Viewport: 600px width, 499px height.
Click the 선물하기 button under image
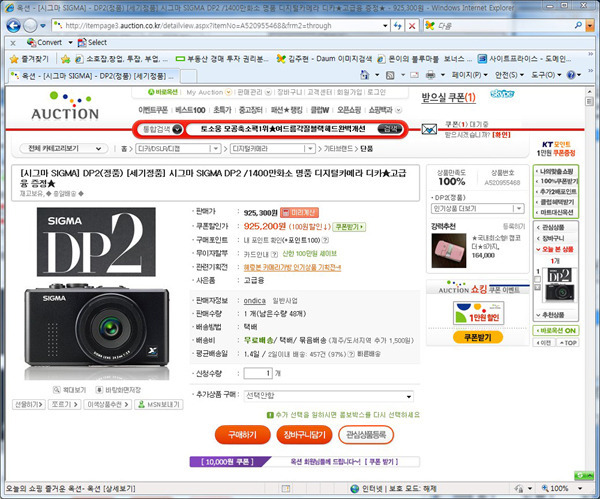(29, 404)
